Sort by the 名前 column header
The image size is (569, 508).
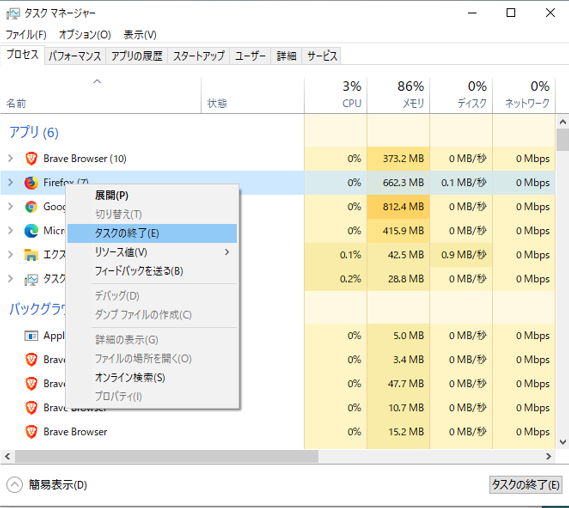[x=101, y=95]
